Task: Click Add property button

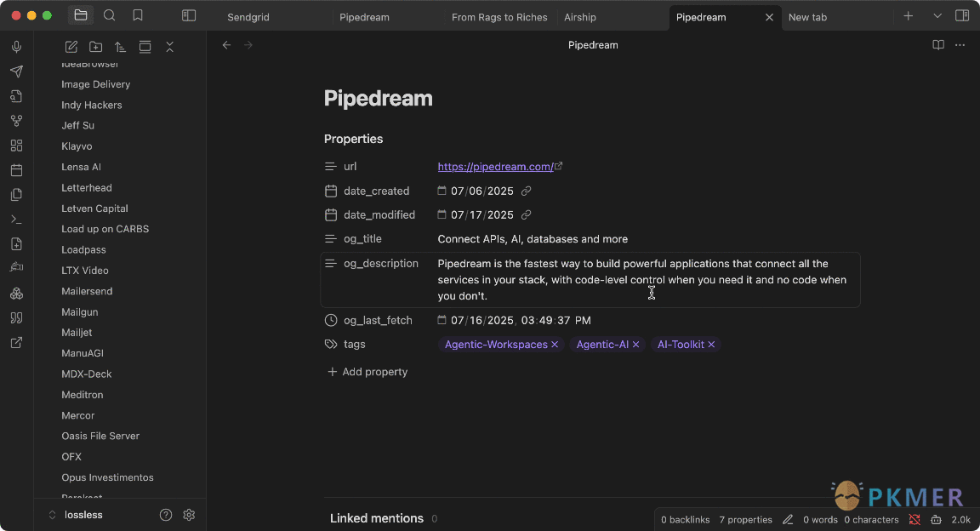Action: click(367, 372)
